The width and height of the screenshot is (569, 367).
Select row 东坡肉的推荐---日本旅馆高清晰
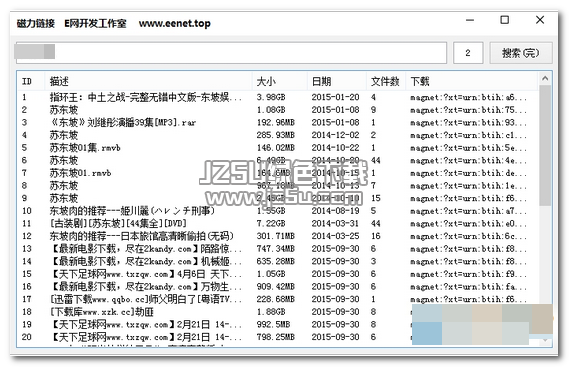[278, 236]
